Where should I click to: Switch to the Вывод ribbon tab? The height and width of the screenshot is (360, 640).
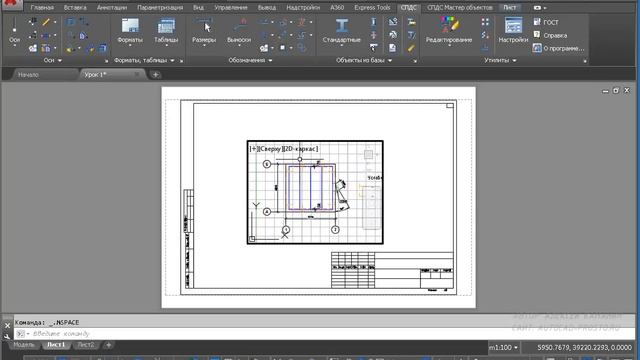point(267,7)
